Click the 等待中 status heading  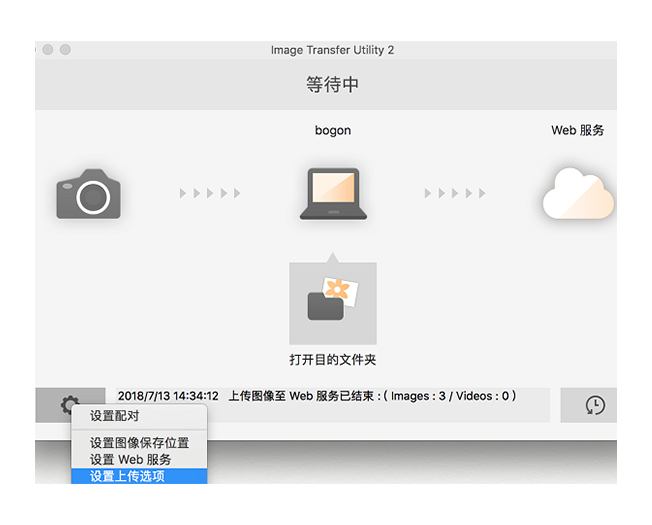[332, 85]
